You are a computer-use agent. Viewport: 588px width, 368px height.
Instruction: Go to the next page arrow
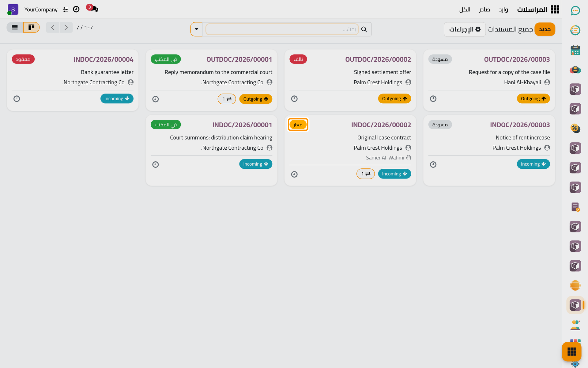pyautogui.click(x=66, y=27)
